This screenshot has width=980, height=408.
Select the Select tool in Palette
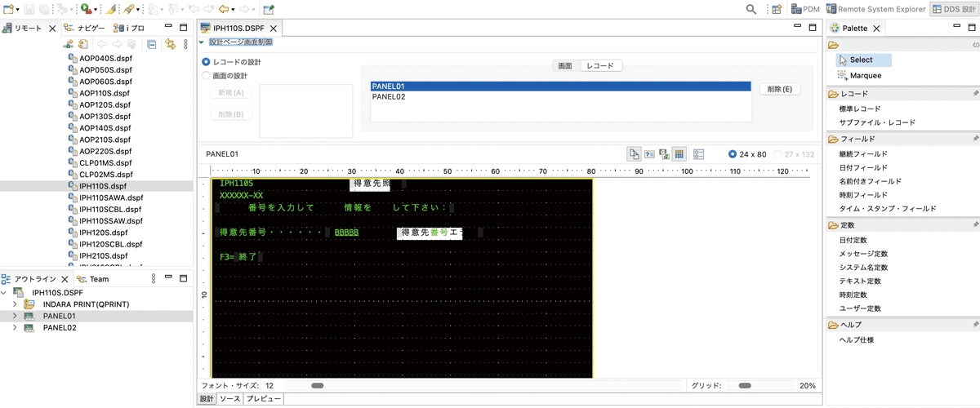click(864, 60)
